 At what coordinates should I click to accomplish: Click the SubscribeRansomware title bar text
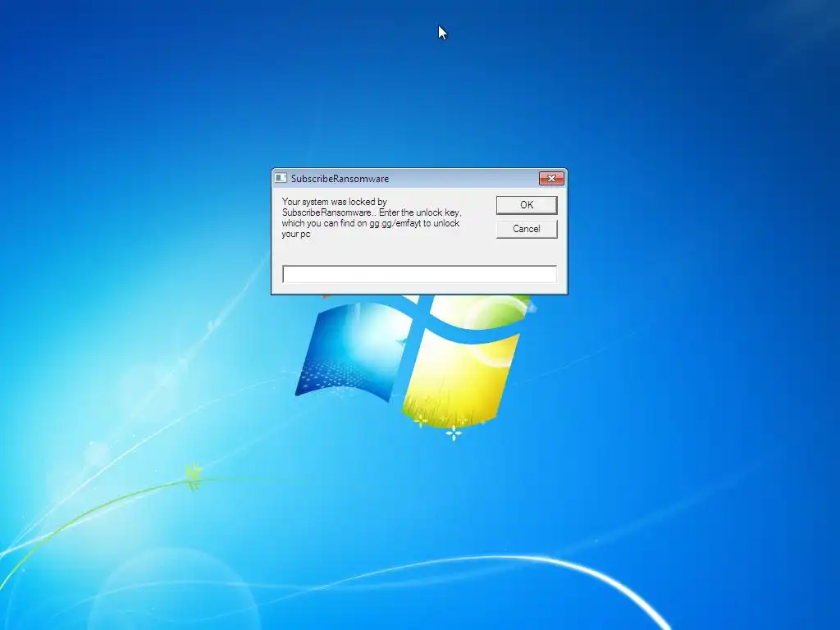pyautogui.click(x=340, y=178)
